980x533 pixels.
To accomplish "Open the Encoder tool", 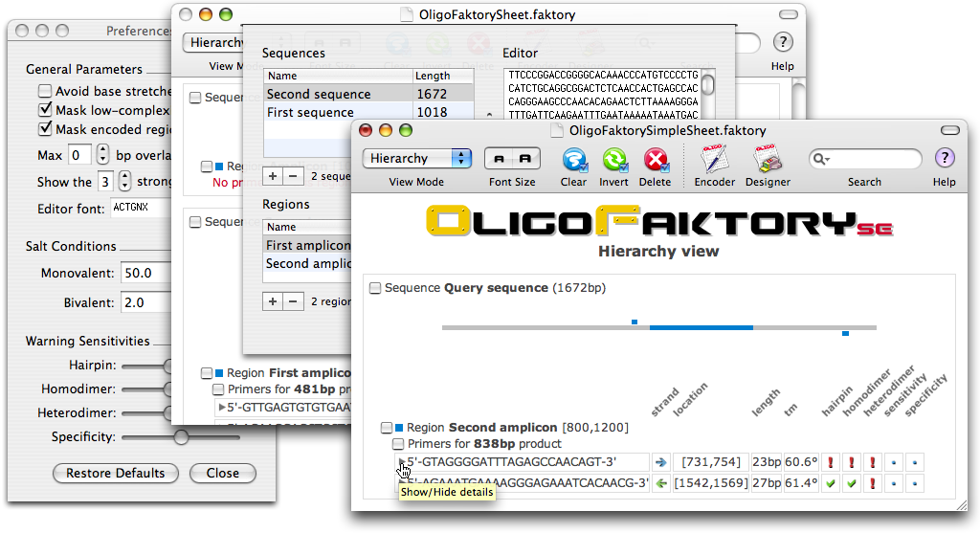I will click(x=714, y=159).
